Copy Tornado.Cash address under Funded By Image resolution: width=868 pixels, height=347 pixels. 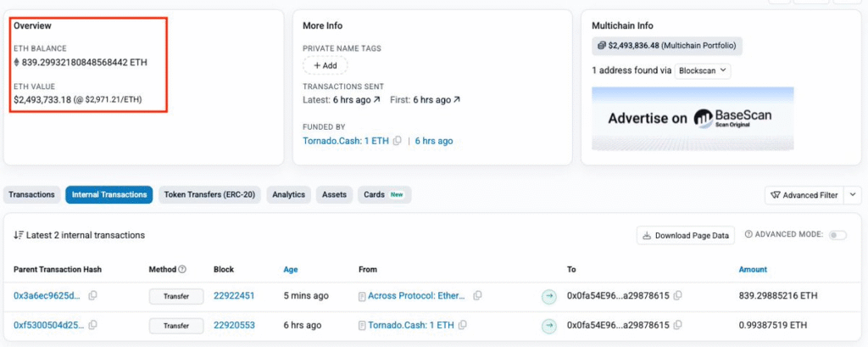tap(397, 141)
